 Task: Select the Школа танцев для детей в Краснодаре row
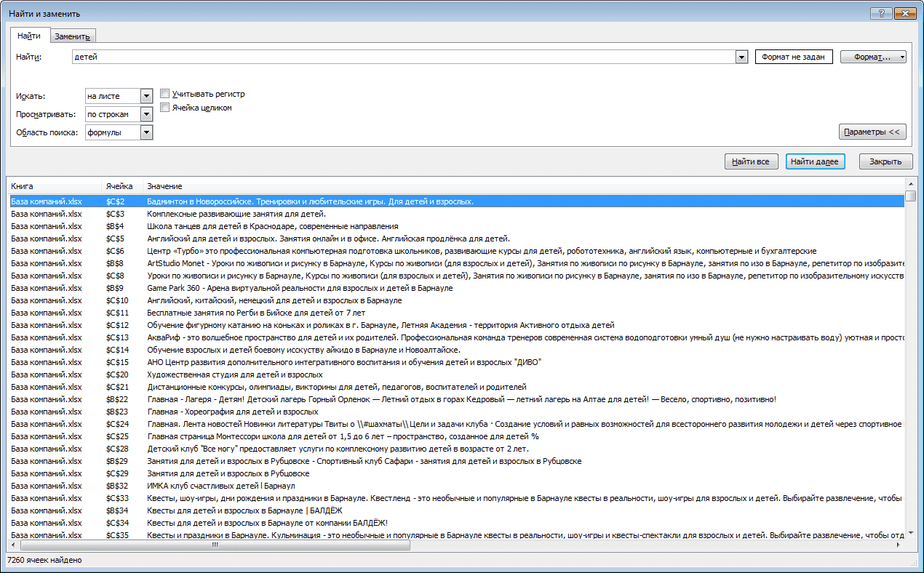point(456,226)
